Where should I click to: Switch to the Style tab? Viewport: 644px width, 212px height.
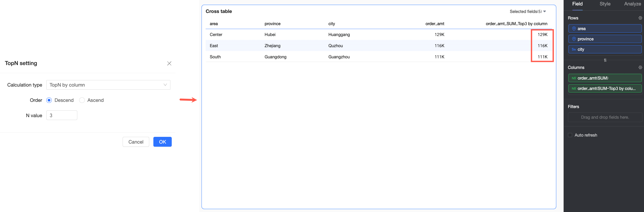[605, 4]
